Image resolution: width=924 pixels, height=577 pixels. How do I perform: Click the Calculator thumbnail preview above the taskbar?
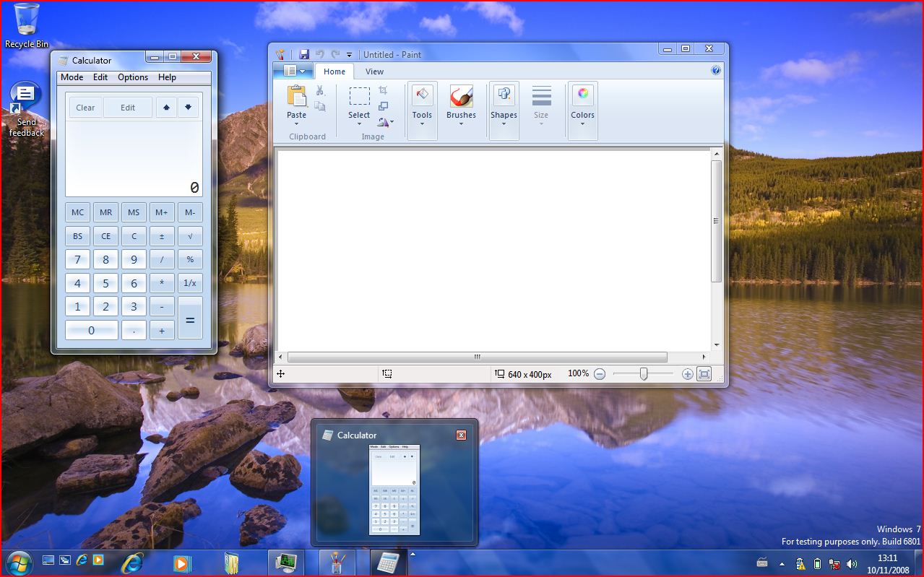click(394, 490)
